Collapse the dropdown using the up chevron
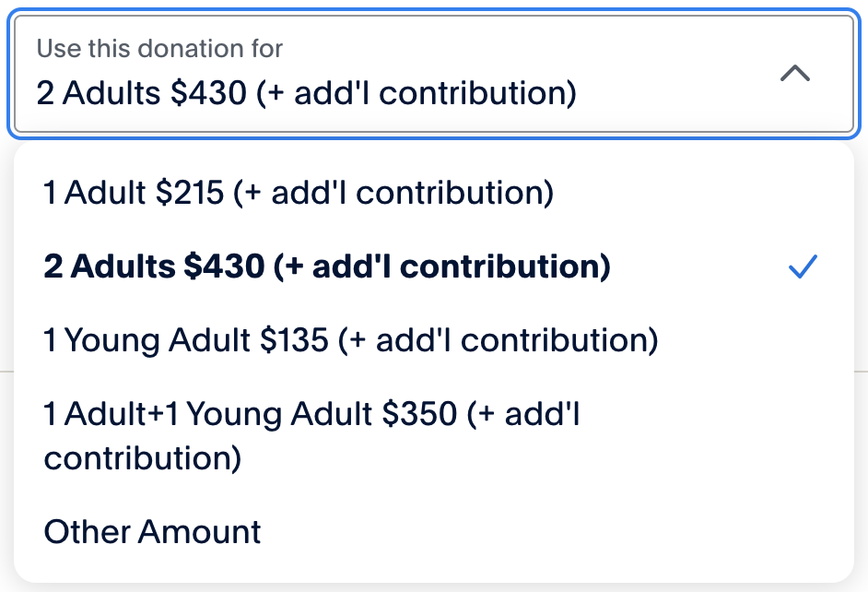This screenshot has height=592, width=868. (794, 74)
